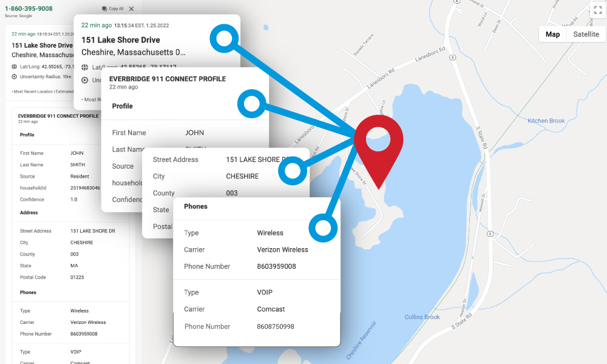Screen dimensions: 607x364
Task: Select the sidebar State value MA
Action: 74,266
